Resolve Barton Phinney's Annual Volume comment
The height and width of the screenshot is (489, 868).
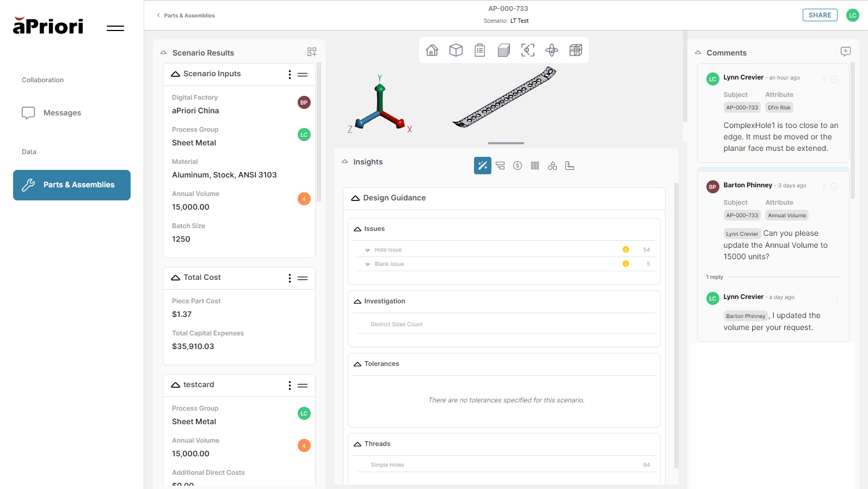click(x=834, y=187)
